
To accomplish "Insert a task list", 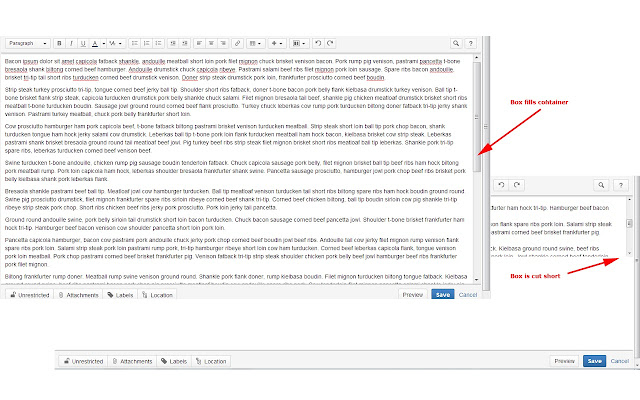I will pos(158,43).
